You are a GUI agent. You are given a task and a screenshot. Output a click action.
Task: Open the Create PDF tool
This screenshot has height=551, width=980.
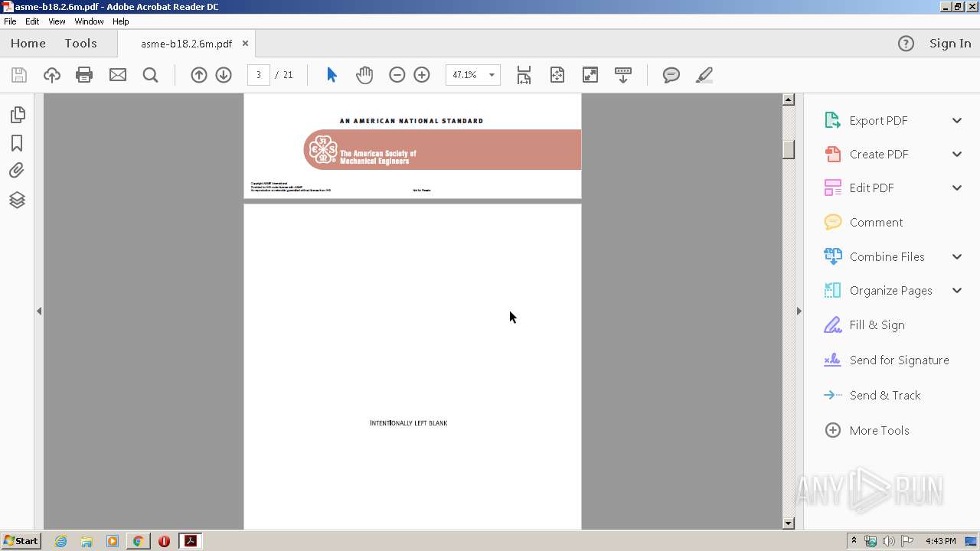click(879, 155)
